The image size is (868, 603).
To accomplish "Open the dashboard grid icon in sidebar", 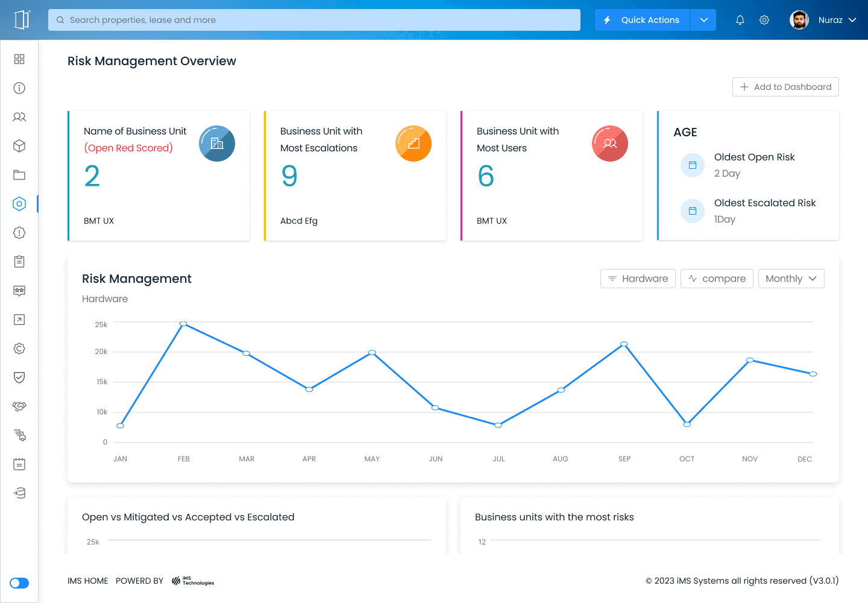I will click(19, 59).
